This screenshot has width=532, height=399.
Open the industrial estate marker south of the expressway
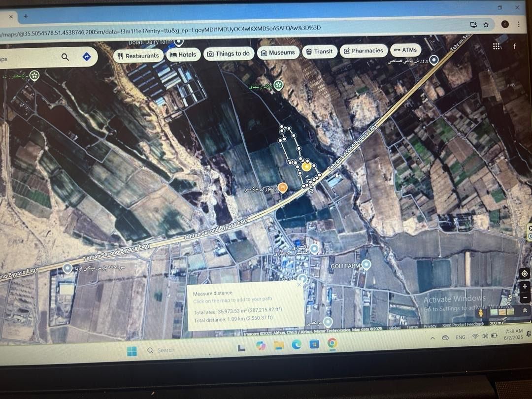click(x=314, y=249)
